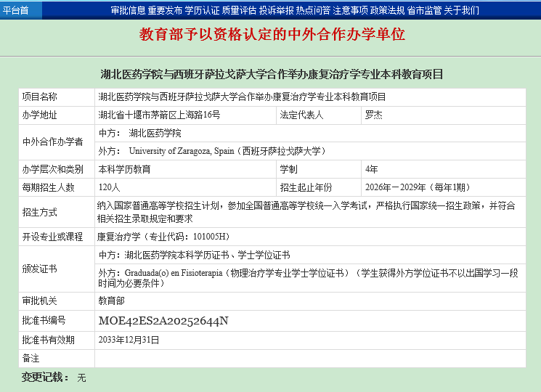The width and height of the screenshot is (541, 392).
Task: Select 学历认证 in the top menu
Action: (x=202, y=10)
